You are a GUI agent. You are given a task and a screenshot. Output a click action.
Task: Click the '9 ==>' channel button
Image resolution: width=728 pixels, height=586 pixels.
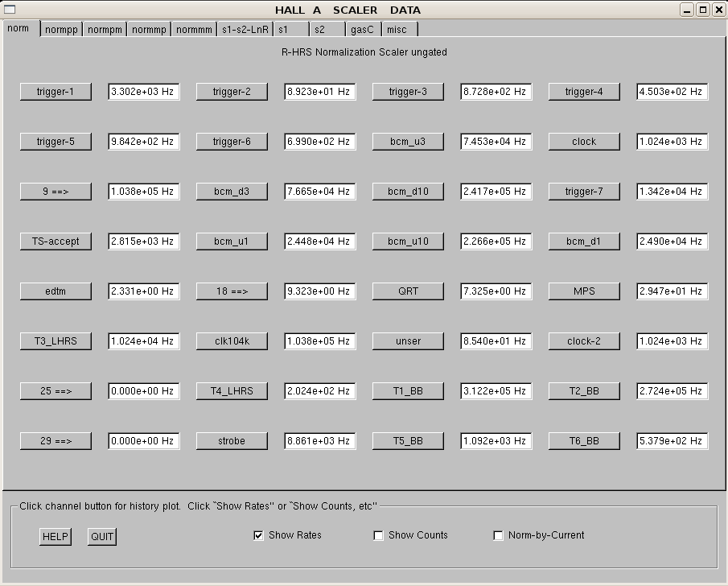pos(56,192)
